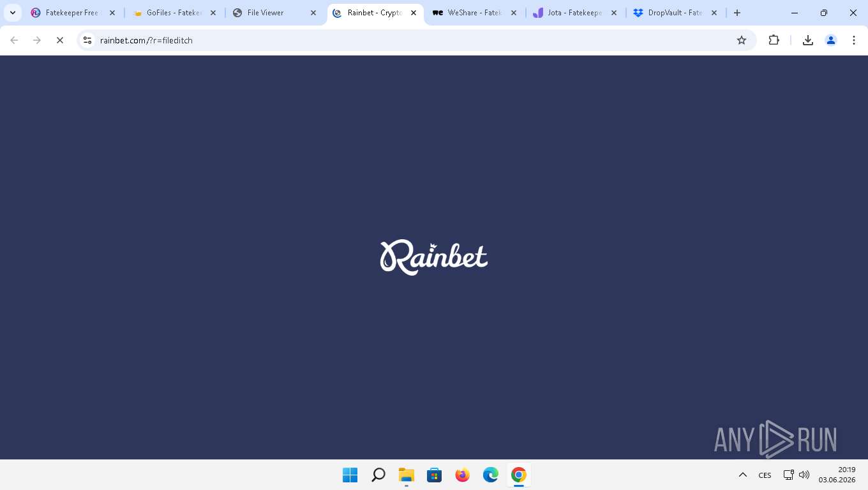Switch to the File Viewer tab
The width and height of the screenshot is (868, 490).
pyautogui.click(x=274, y=13)
